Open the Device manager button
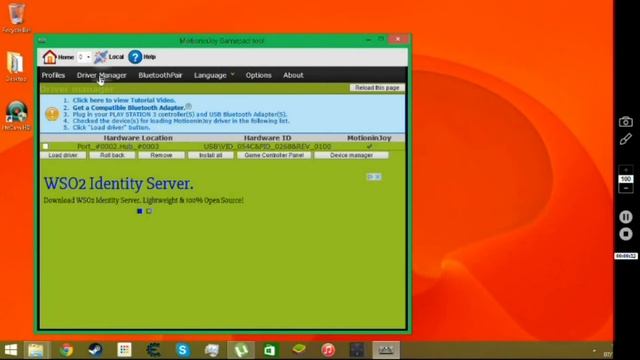 (x=351, y=155)
